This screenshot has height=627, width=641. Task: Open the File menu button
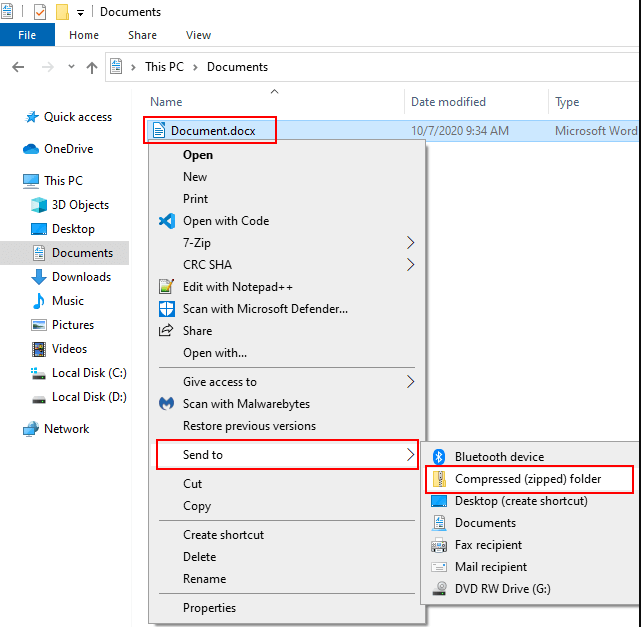(27, 35)
